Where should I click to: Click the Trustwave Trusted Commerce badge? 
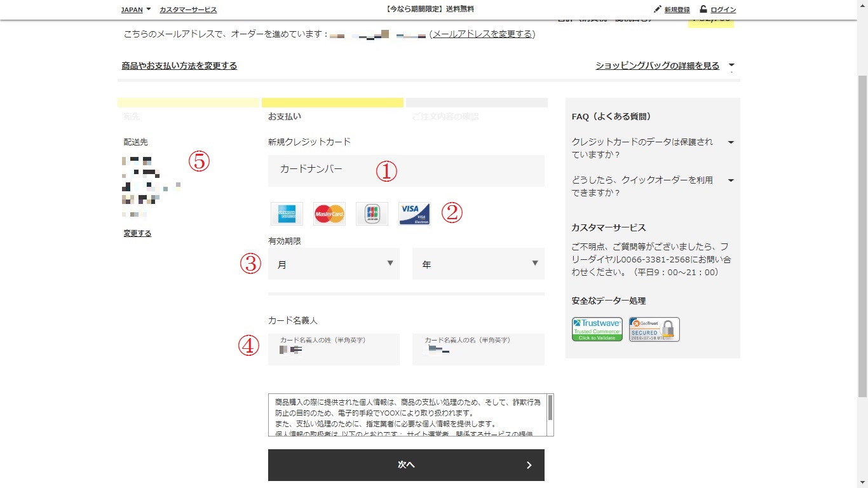click(597, 329)
